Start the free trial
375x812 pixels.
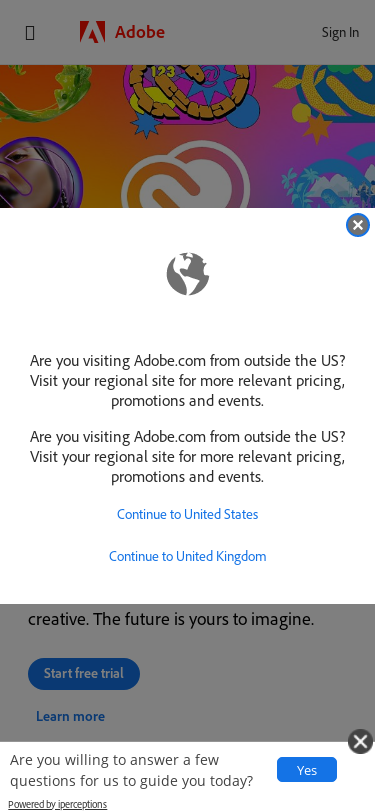[x=84, y=673]
